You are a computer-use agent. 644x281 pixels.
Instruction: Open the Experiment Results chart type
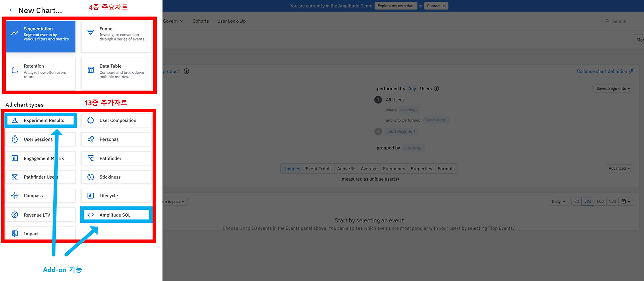point(41,120)
